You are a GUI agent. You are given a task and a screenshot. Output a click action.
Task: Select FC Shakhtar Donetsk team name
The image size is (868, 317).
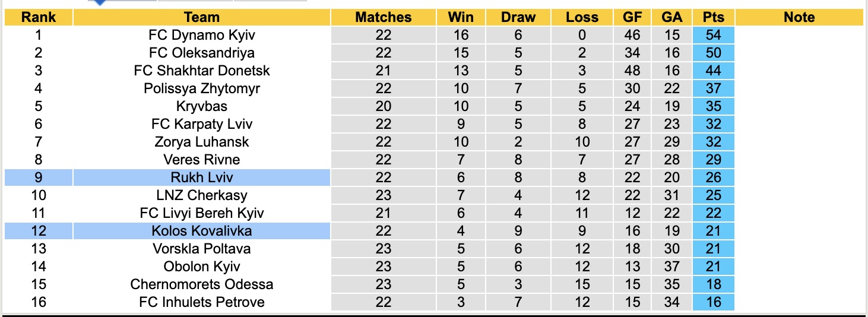click(x=202, y=71)
